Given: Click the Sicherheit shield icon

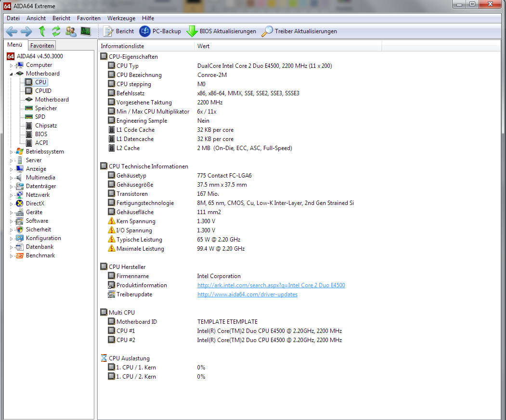Looking at the screenshot, I should pos(20,229).
